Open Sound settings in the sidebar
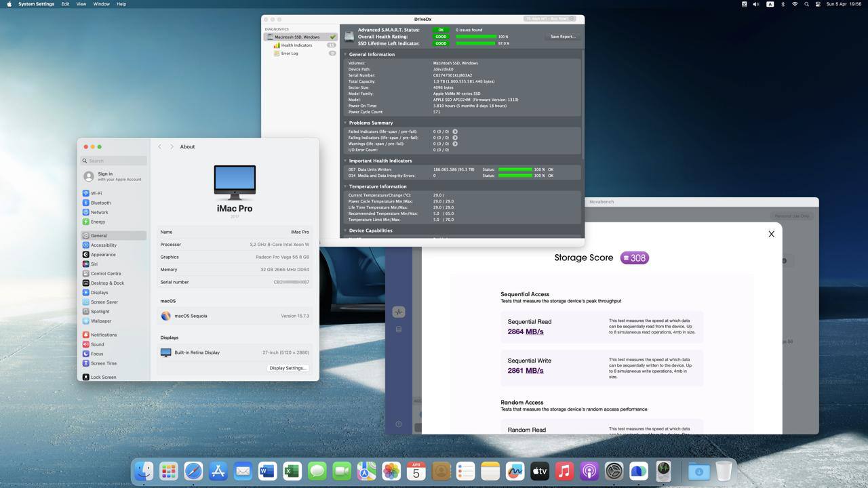Image resolution: width=868 pixels, height=488 pixels. pyautogui.click(x=113, y=344)
